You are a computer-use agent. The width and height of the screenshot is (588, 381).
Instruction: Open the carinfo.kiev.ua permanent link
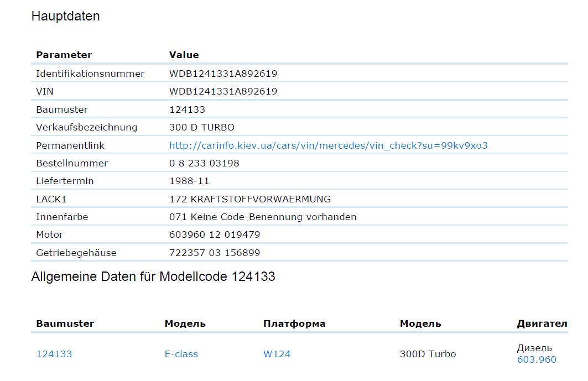coord(328,145)
